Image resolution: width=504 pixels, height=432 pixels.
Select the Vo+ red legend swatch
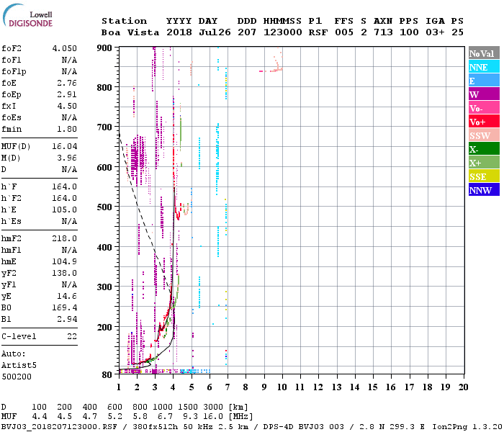click(484, 122)
